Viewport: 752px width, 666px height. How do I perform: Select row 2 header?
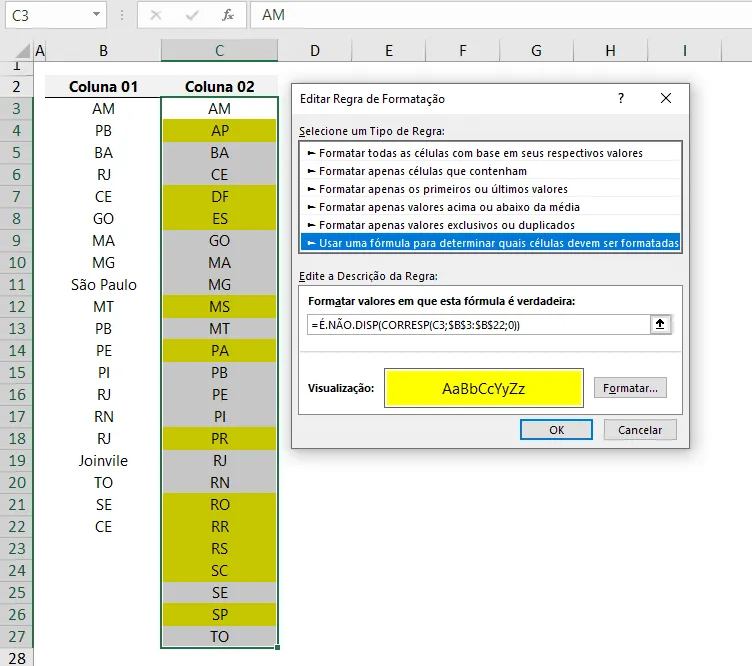click(x=16, y=87)
